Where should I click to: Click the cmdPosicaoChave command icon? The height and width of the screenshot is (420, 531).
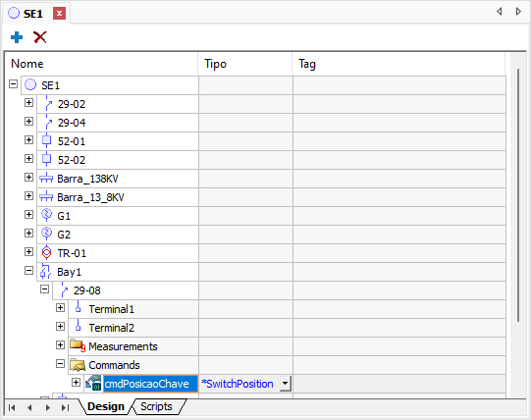[93, 383]
